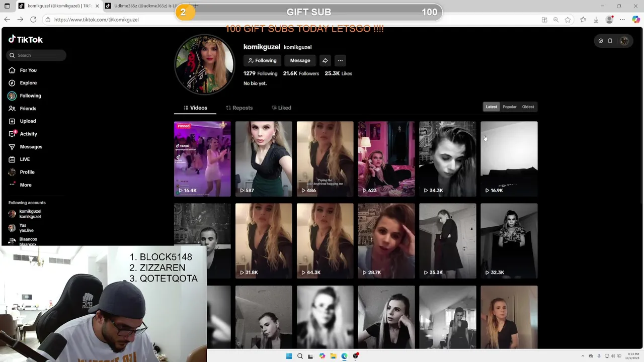Open the browser Downloads icon

[596, 20]
